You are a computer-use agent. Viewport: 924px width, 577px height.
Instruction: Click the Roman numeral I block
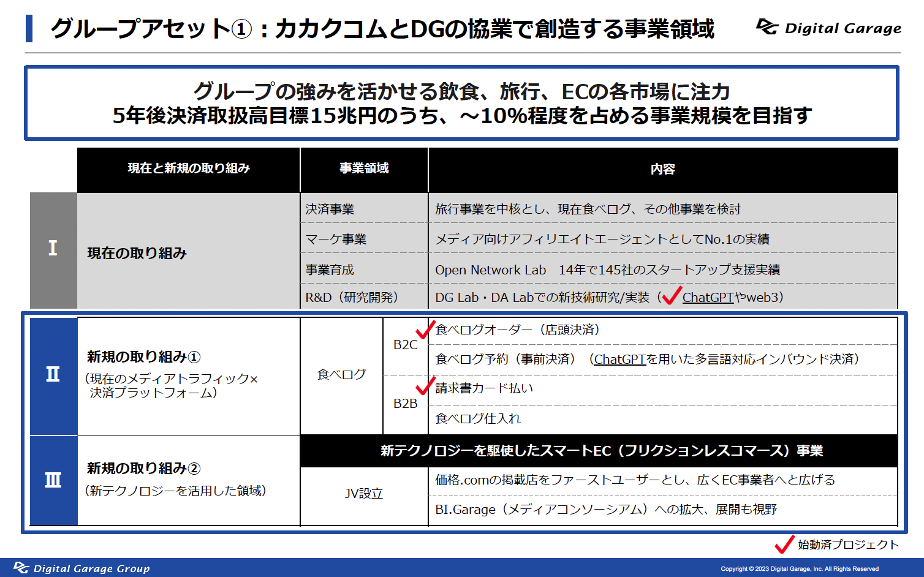(53, 250)
